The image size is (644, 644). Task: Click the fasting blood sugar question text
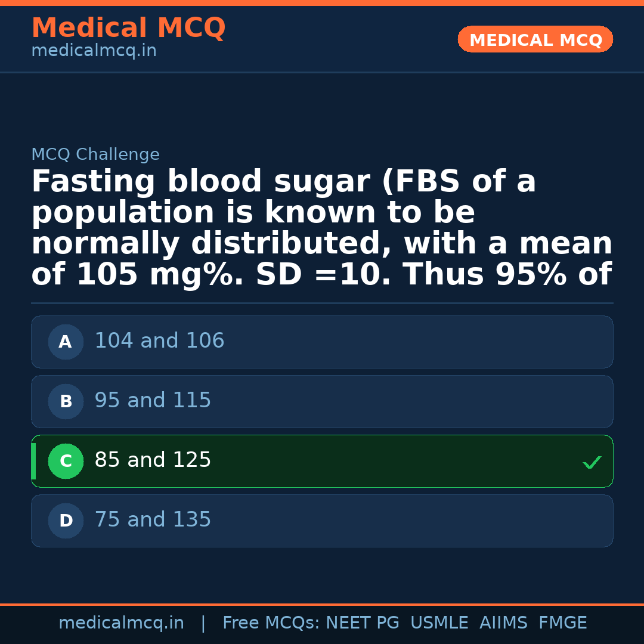322,228
